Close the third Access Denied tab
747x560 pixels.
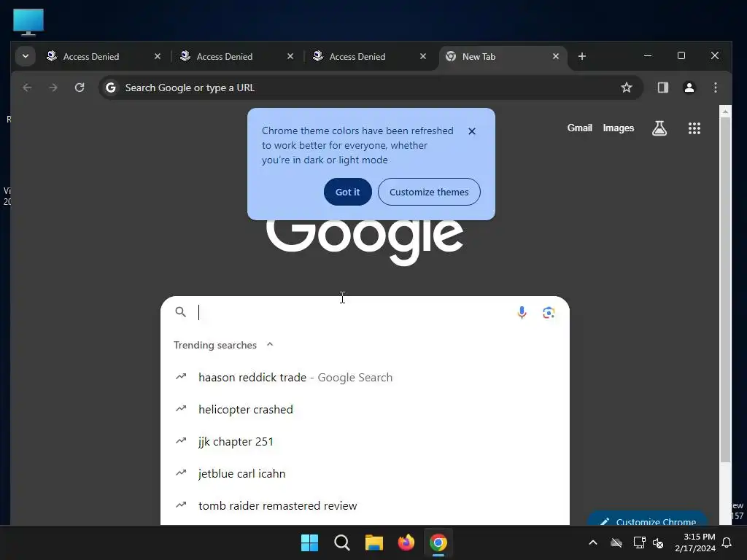pos(422,56)
